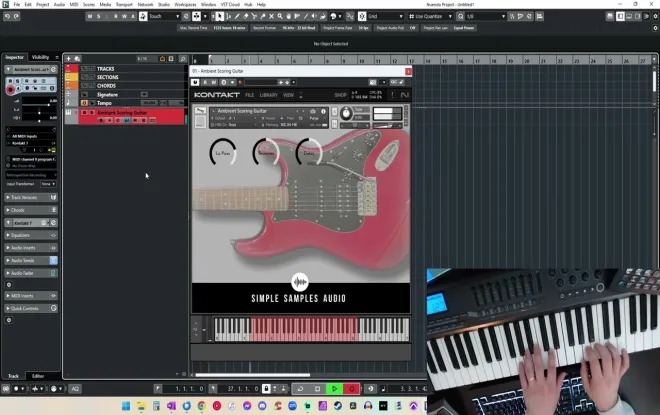Expand the Equalizers inspector section

31,235
